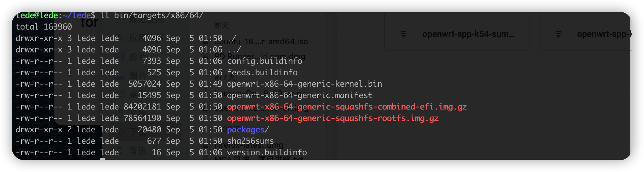This screenshot has width=644, height=172.
Task: Select the 下载 sidebar item
Action: [x=138, y=132]
